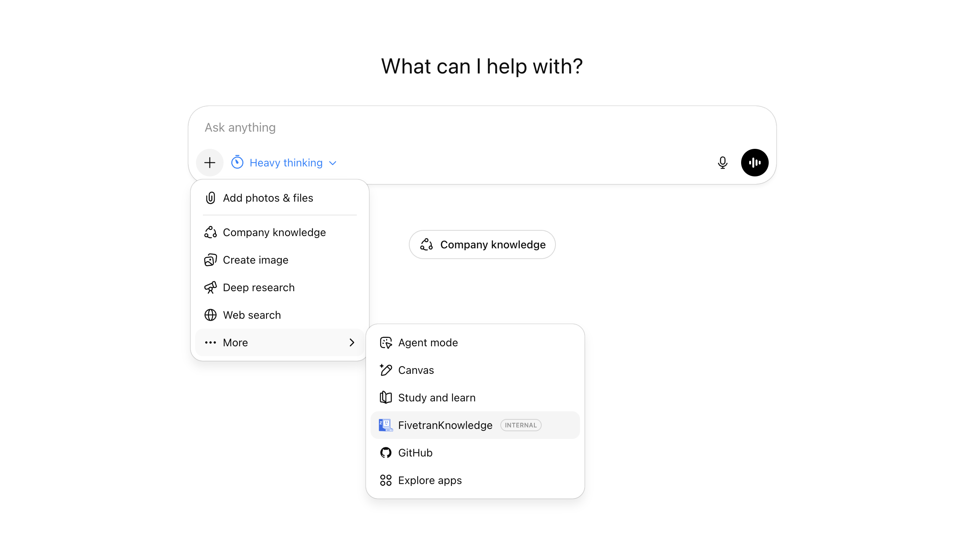Choose Canvas from the submenu
Screen dimensions: 980x551
tap(416, 370)
